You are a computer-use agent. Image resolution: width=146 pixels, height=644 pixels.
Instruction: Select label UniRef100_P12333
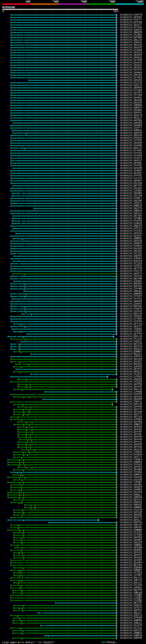click(131, 82)
